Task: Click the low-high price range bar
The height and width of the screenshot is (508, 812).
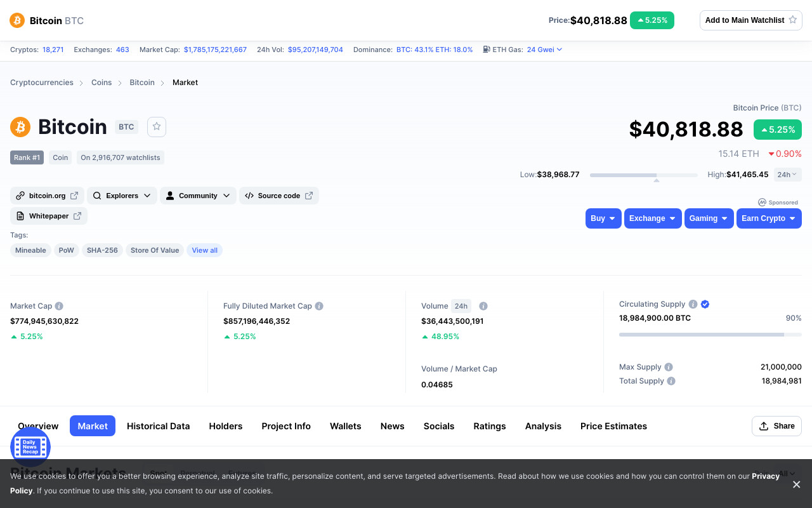Action: click(644, 175)
